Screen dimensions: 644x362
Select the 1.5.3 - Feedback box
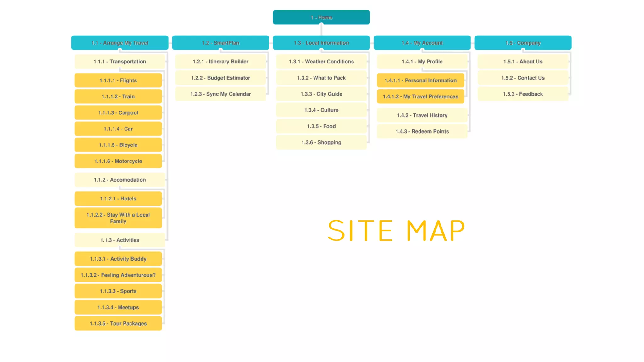523,94
